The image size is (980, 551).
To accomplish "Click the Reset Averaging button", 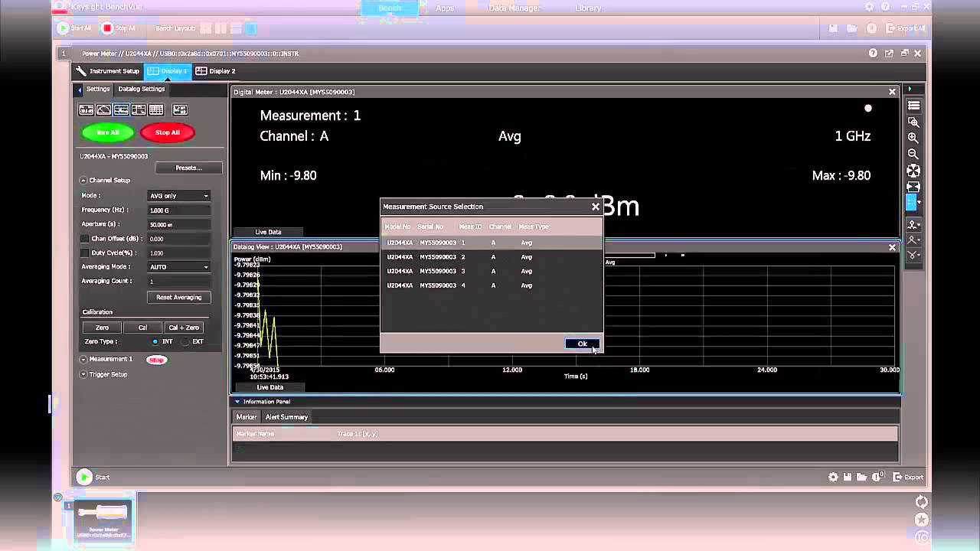I will pyautogui.click(x=178, y=297).
